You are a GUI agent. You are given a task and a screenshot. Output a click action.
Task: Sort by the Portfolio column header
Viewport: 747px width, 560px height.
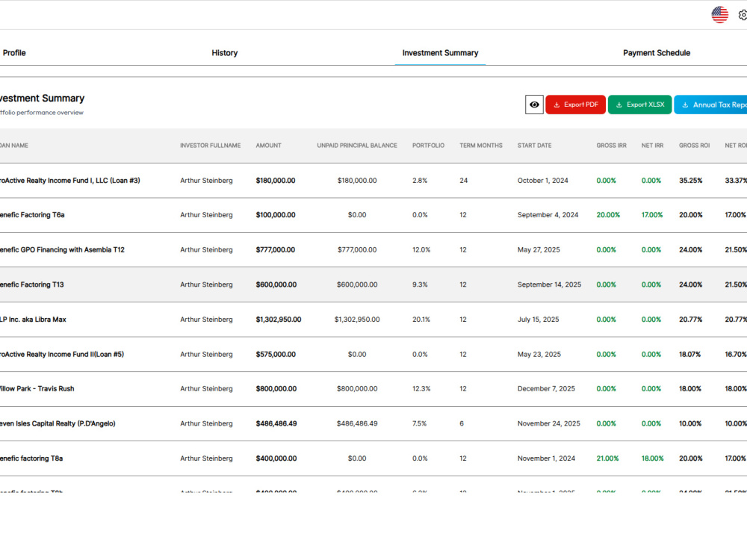point(428,146)
